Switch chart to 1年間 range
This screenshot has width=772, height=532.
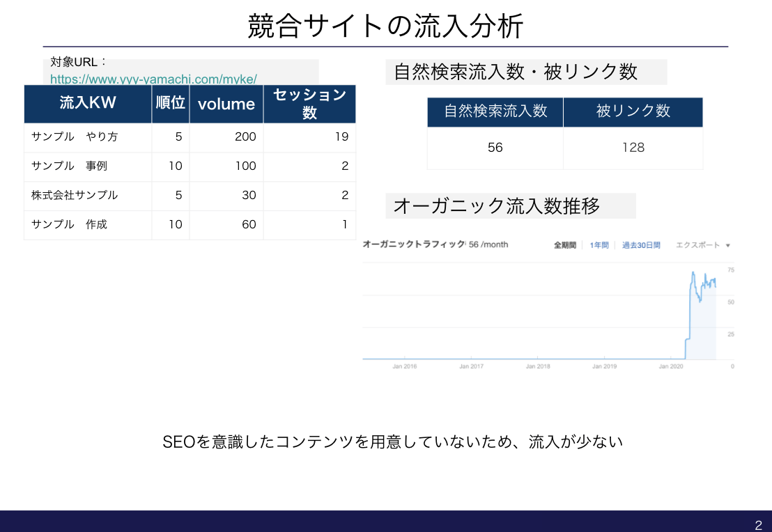(x=599, y=246)
